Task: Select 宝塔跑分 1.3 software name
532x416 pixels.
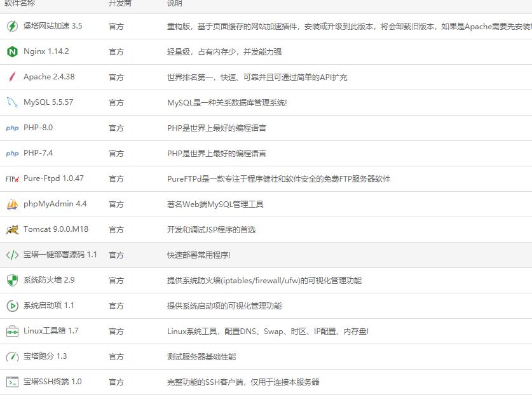Action: (x=45, y=356)
